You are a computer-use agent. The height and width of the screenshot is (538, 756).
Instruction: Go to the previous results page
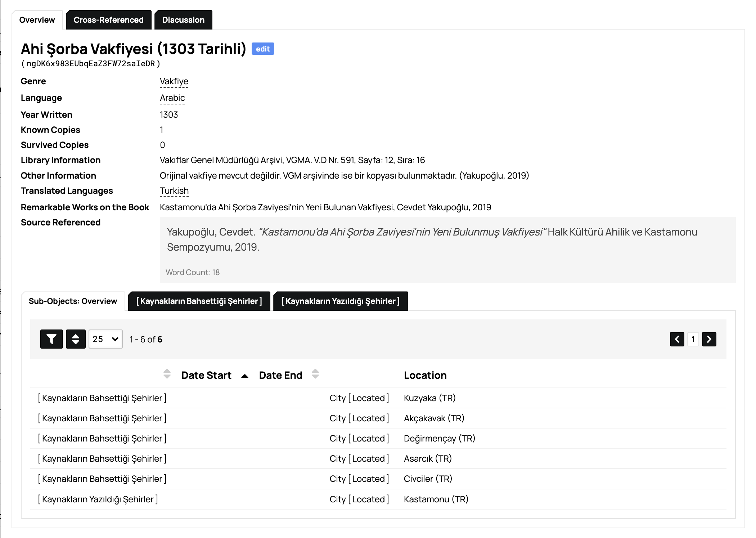point(677,339)
